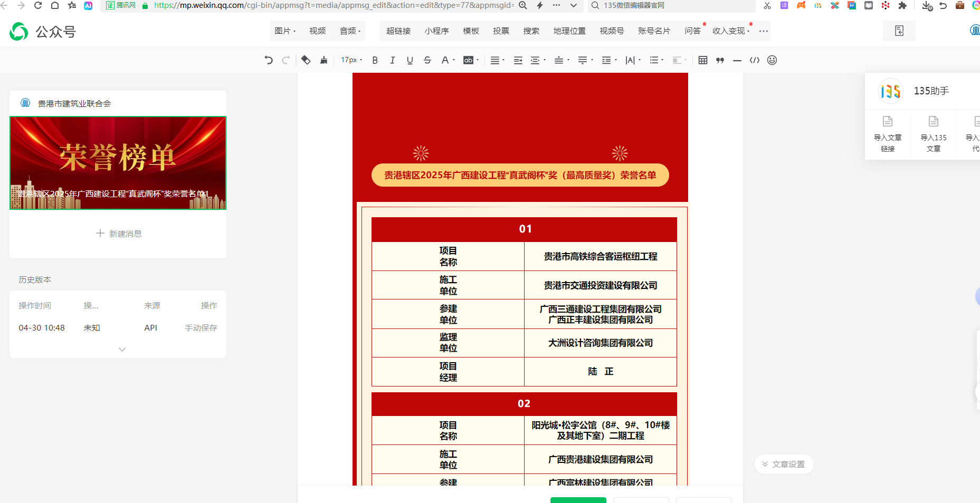The width and height of the screenshot is (980, 503).
Task: Click 导入135文章 in 135助手
Action: [x=934, y=134]
